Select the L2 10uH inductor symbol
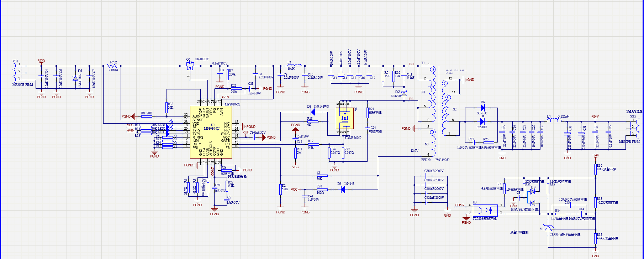Screen dimensions: 644x259 pyautogui.click(x=295, y=66)
